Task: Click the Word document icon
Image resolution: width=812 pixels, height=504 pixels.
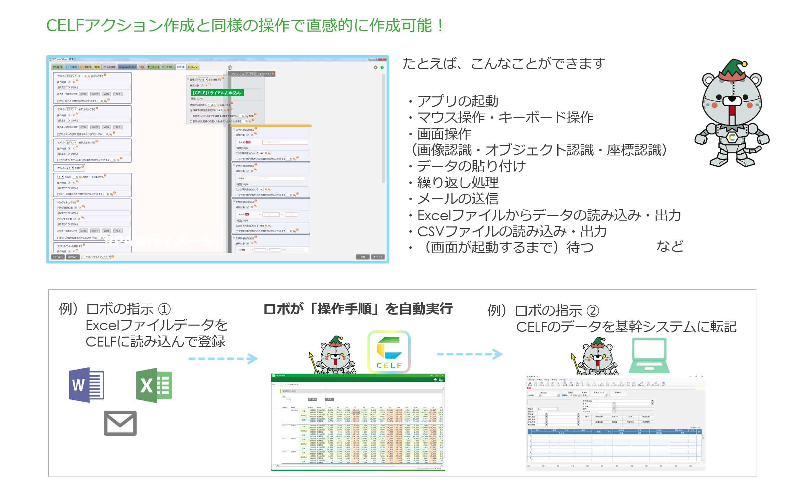Action: coord(87,385)
